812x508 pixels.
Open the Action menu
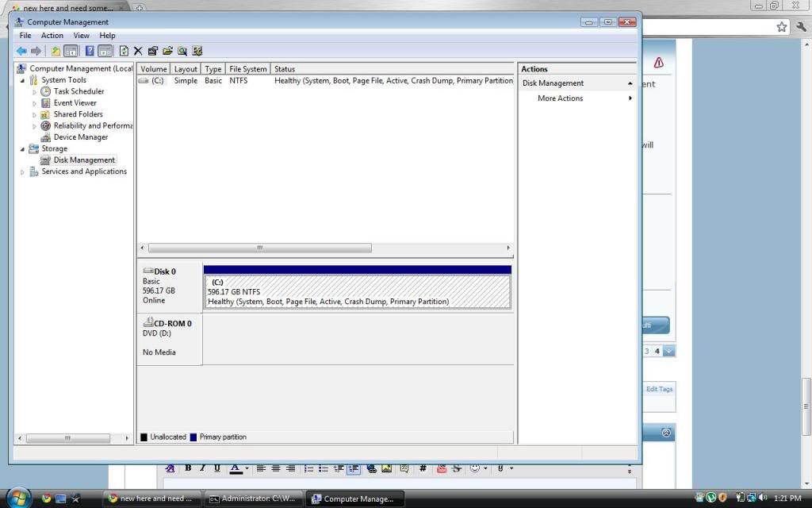click(52, 35)
